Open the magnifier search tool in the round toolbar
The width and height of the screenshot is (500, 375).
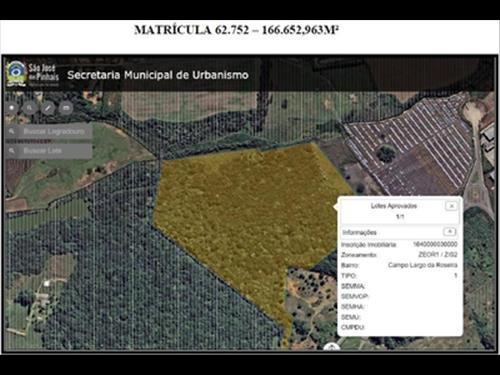[30, 108]
